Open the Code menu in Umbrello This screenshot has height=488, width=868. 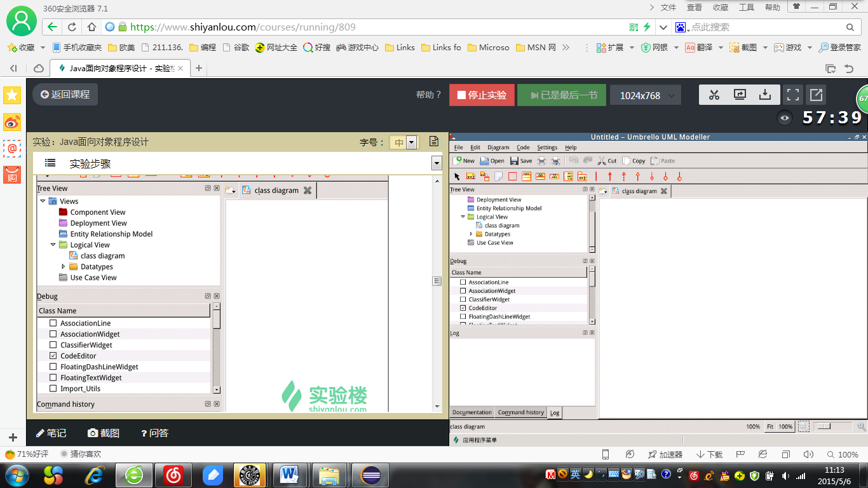(x=523, y=147)
